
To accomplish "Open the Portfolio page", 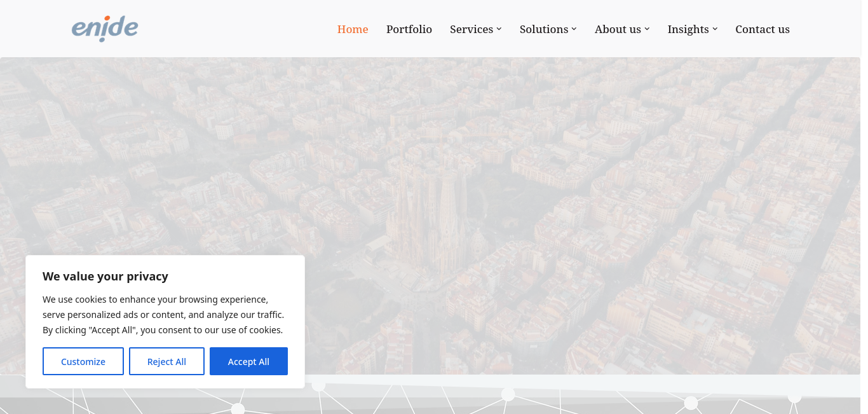I will pyautogui.click(x=409, y=29).
